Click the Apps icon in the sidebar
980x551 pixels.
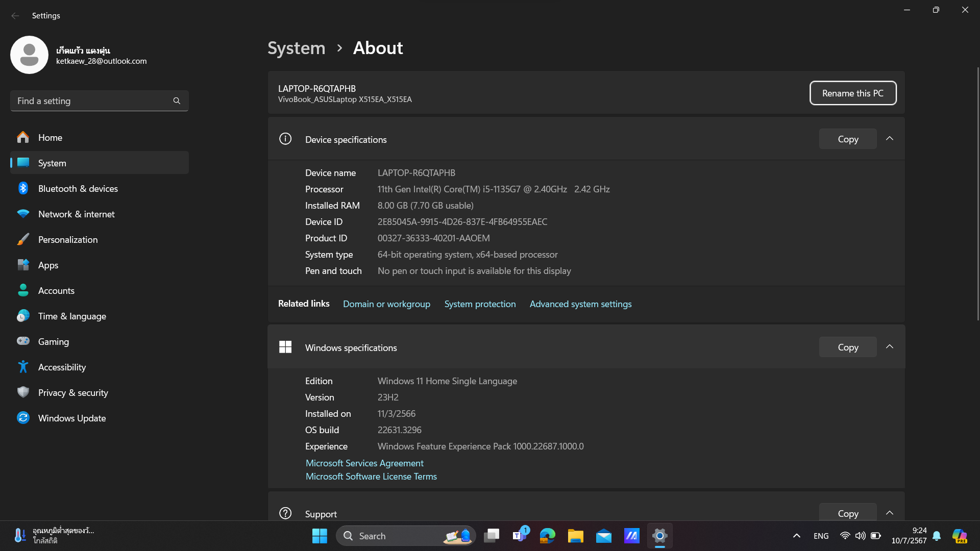click(23, 265)
